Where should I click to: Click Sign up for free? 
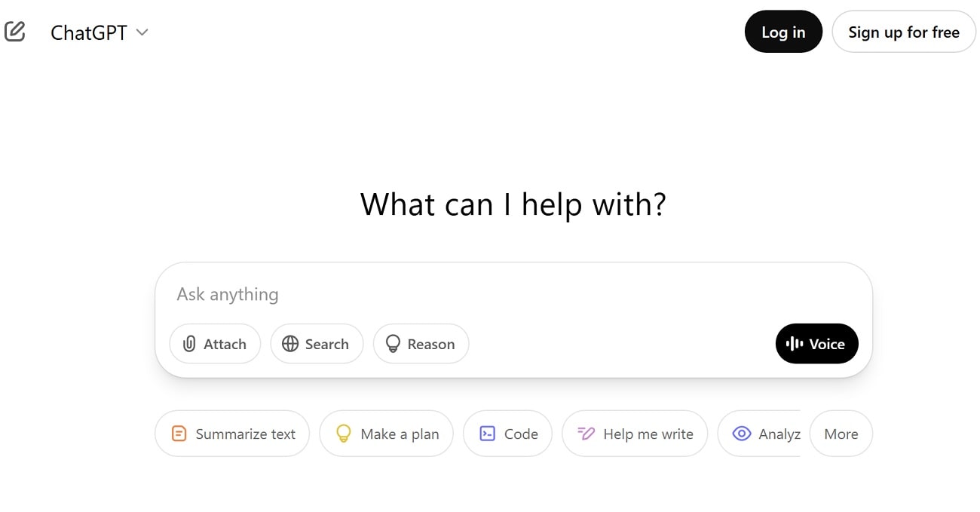[x=903, y=32]
